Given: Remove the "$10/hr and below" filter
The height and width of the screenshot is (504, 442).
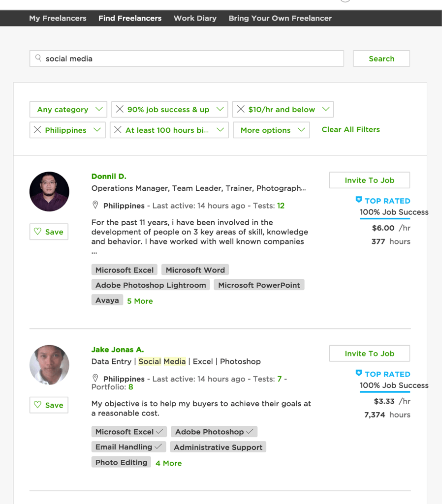Looking at the screenshot, I should point(241,109).
